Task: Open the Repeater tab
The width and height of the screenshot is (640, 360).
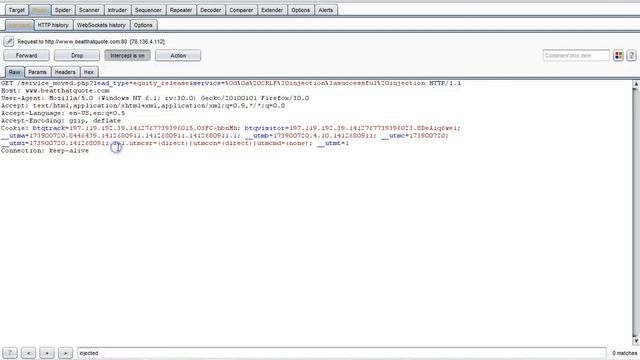Action: 181,10
